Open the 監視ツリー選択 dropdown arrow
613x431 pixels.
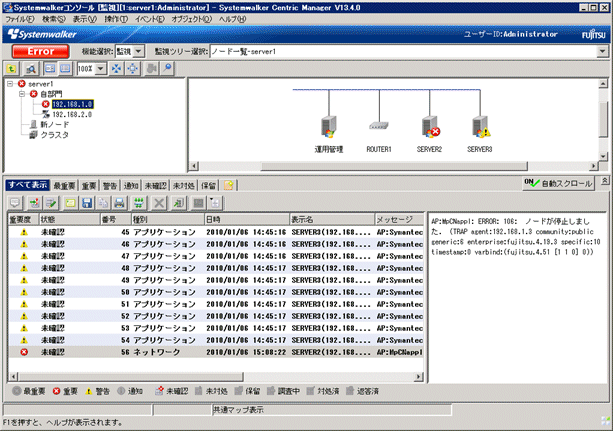tap(602, 51)
